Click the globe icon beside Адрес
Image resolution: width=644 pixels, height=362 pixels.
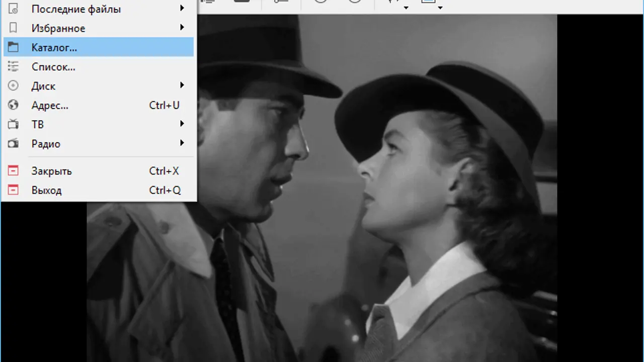click(x=13, y=105)
